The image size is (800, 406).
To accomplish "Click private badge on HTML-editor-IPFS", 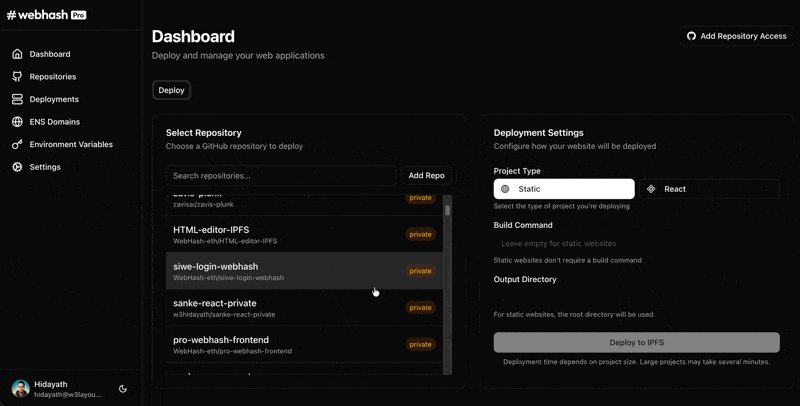I will [x=420, y=235].
